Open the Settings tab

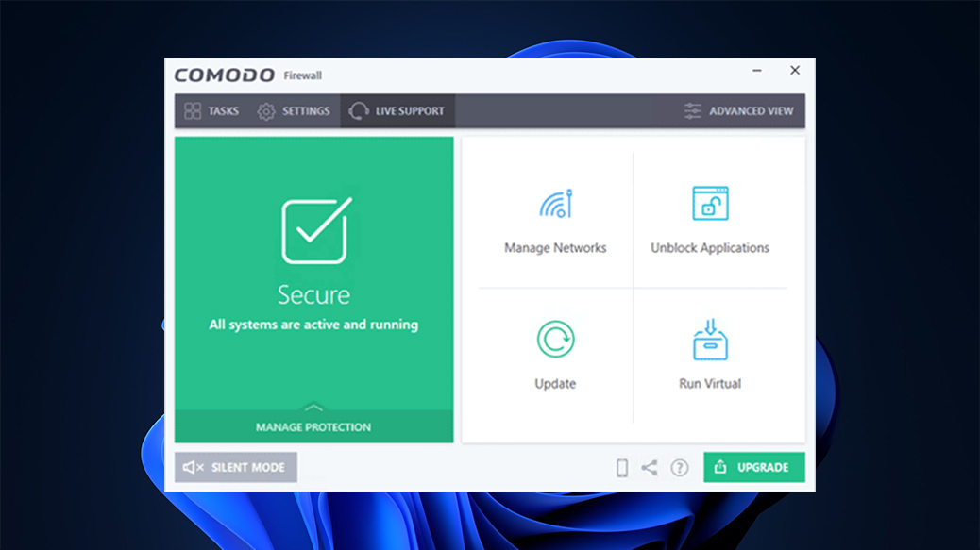pos(294,111)
